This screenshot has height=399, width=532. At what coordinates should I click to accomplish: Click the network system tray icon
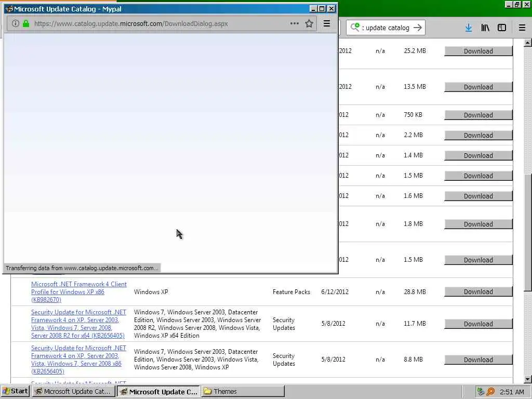(481, 392)
